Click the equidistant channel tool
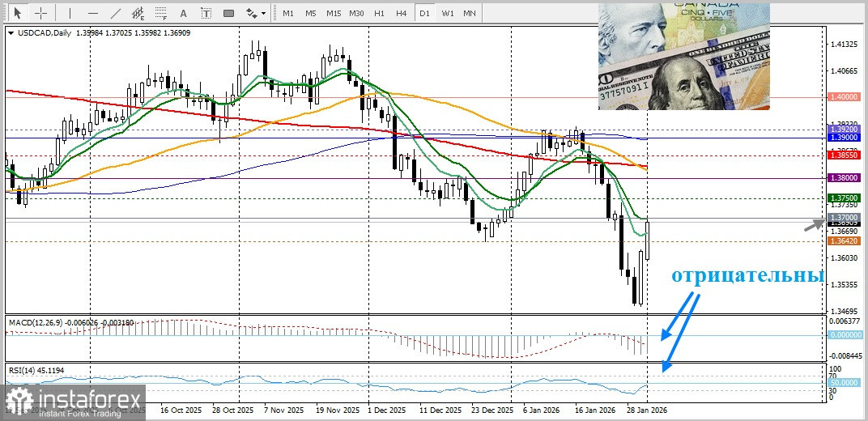868x421 pixels. (x=140, y=13)
